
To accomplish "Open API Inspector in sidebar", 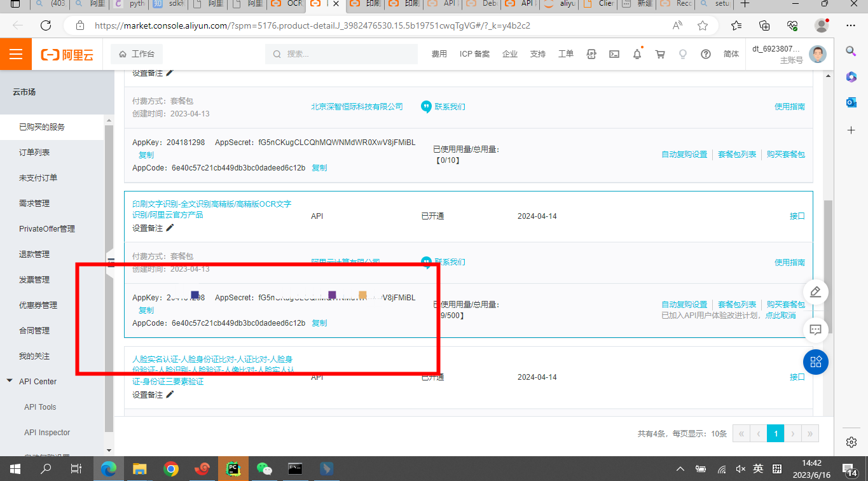I will click(x=47, y=433).
